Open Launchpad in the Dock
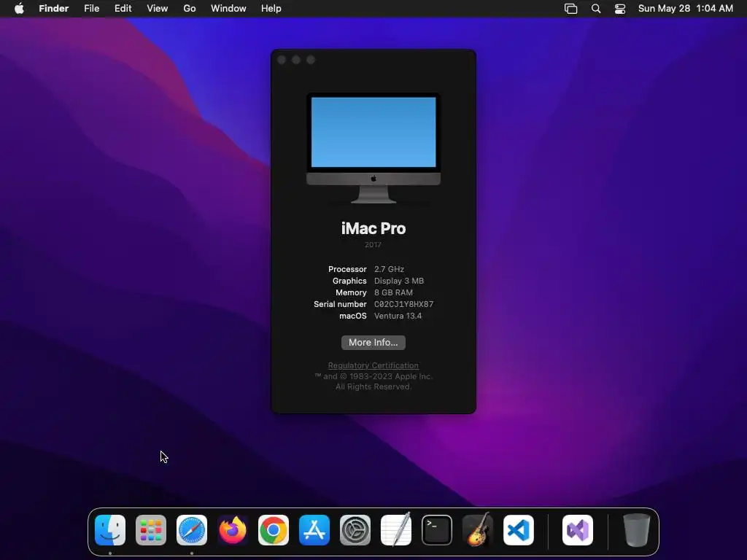This screenshot has height=560, width=747. [x=151, y=530]
